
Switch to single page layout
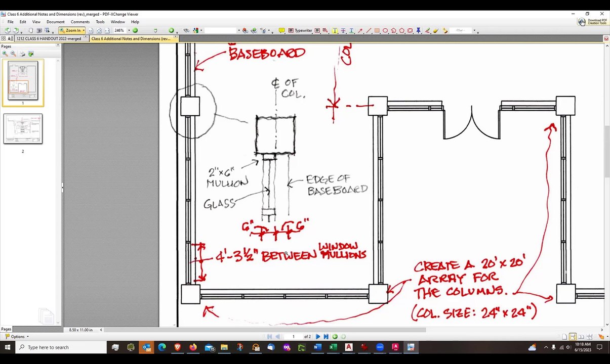click(x=564, y=337)
